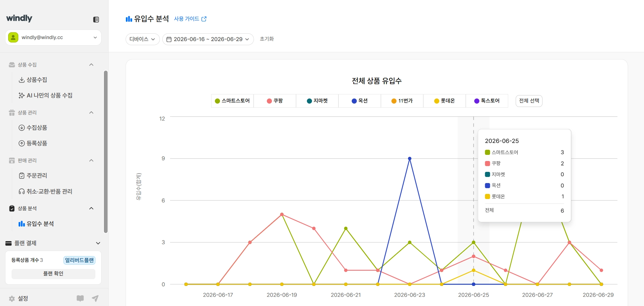The image size is (644, 306).
Task: Open the 사용 가이드 link
Action: (190, 19)
